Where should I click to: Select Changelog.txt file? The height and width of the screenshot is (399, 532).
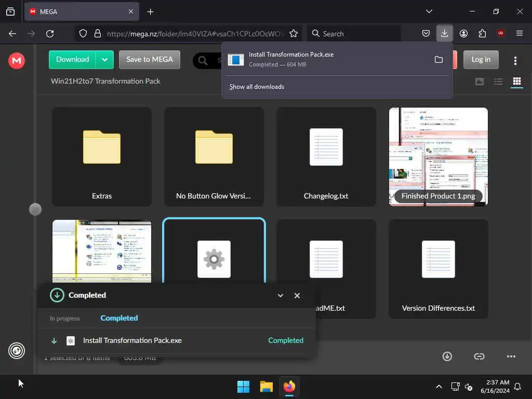click(326, 157)
